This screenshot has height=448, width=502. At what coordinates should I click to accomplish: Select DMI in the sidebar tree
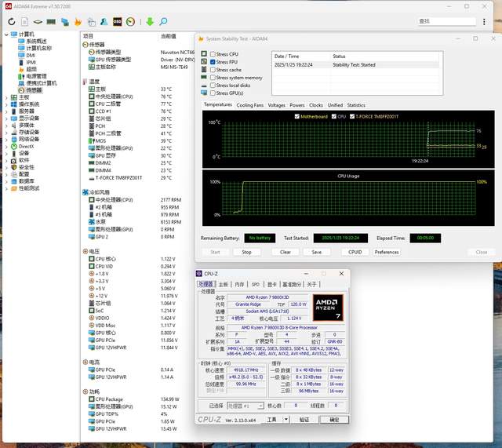(31, 56)
